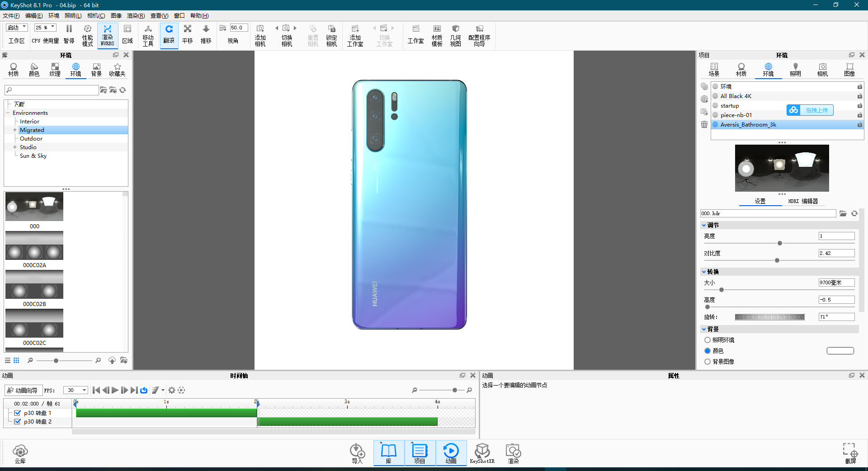Toggle lock on All Black 4K environment
868x471 pixels.
click(859, 96)
